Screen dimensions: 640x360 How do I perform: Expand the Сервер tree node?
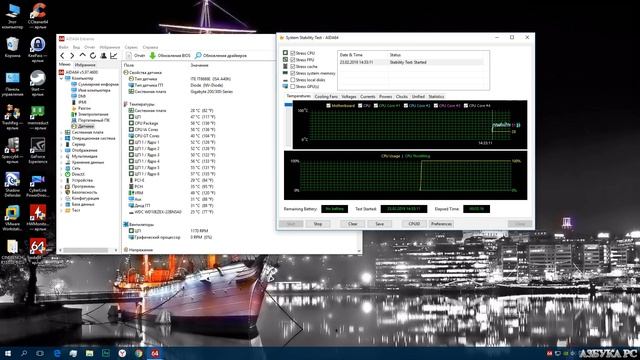pyautogui.click(x=62, y=144)
